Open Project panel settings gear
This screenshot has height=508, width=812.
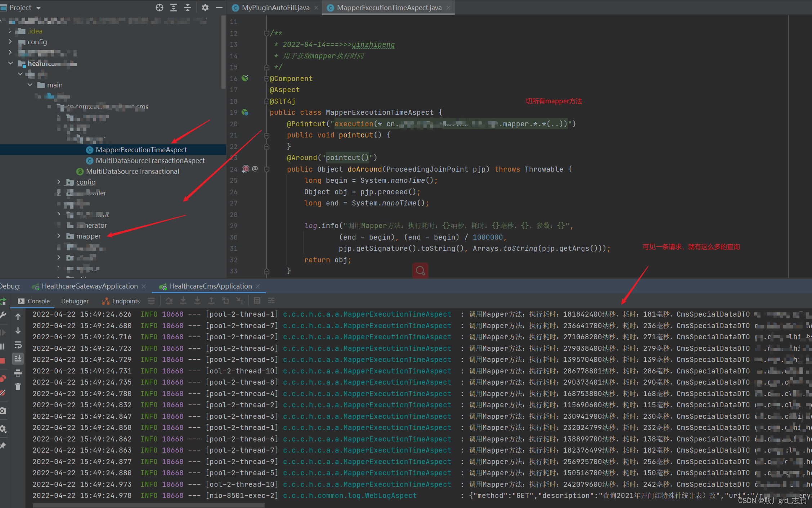click(205, 8)
